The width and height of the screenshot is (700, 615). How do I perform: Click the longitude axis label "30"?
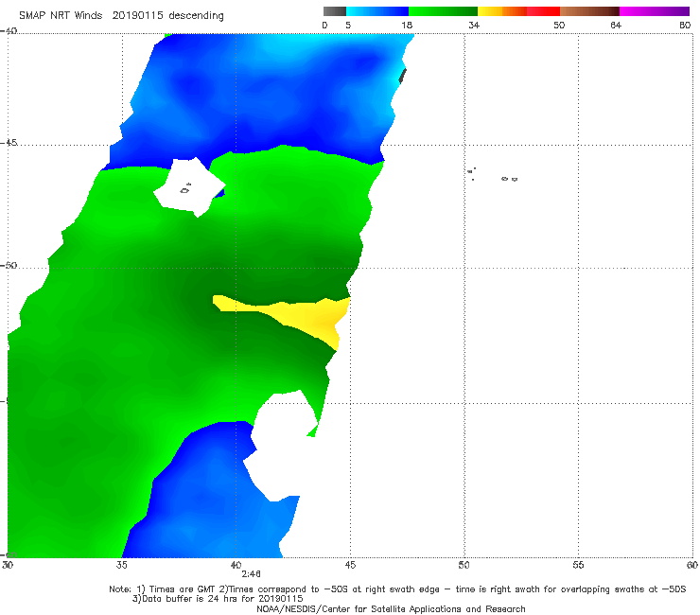pos(8,565)
